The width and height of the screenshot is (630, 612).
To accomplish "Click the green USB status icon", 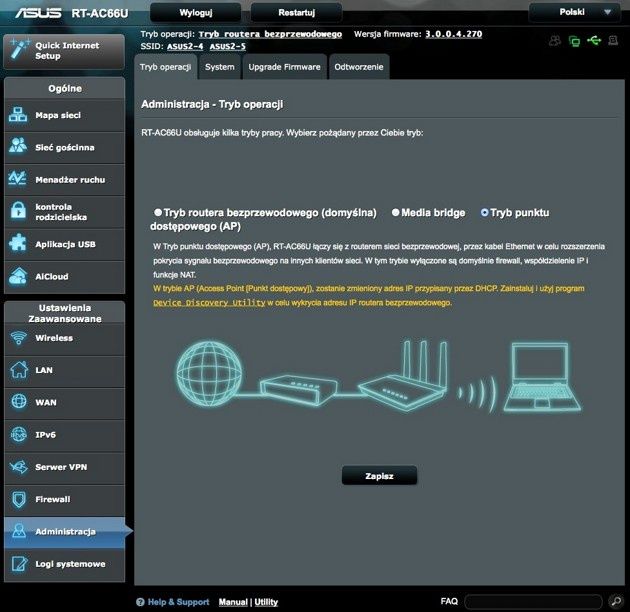I will pyautogui.click(x=594, y=40).
